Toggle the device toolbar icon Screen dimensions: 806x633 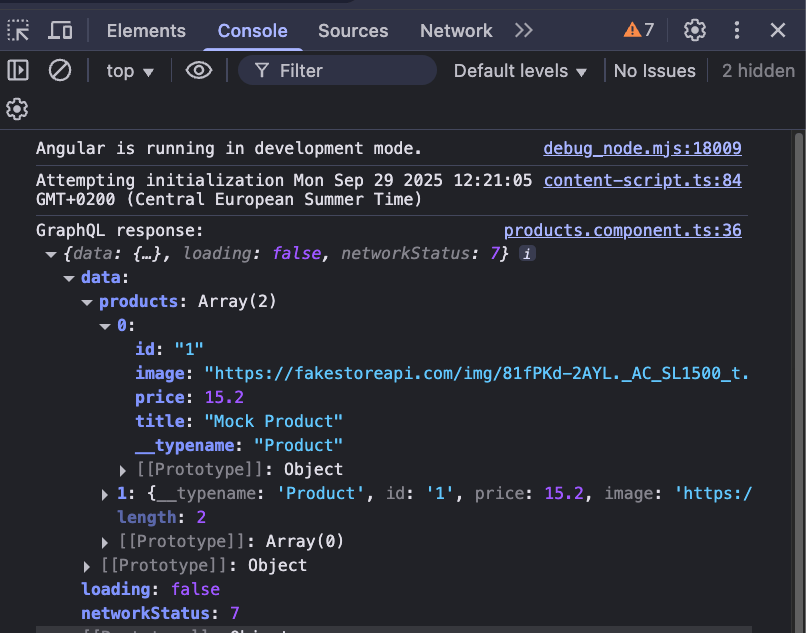click(x=60, y=30)
